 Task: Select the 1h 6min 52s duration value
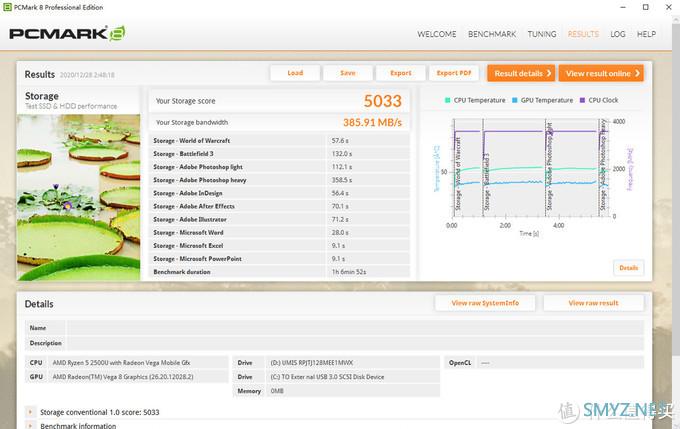[349, 272]
